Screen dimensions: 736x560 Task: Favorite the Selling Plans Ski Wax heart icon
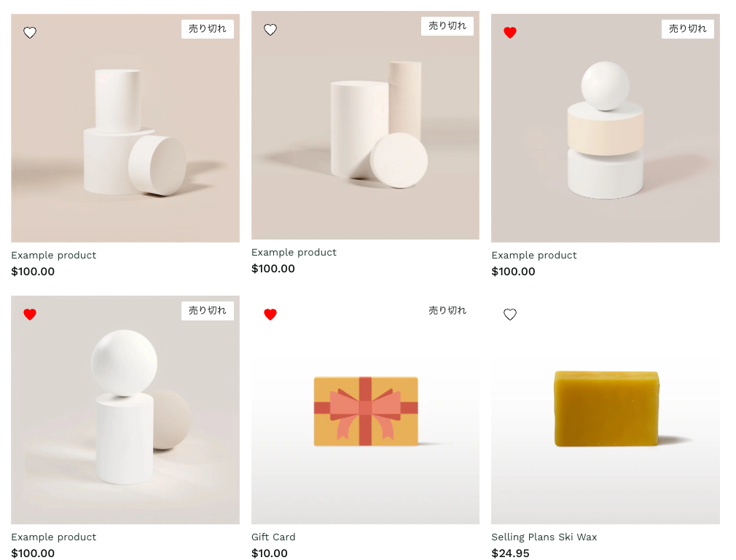click(510, 315)
